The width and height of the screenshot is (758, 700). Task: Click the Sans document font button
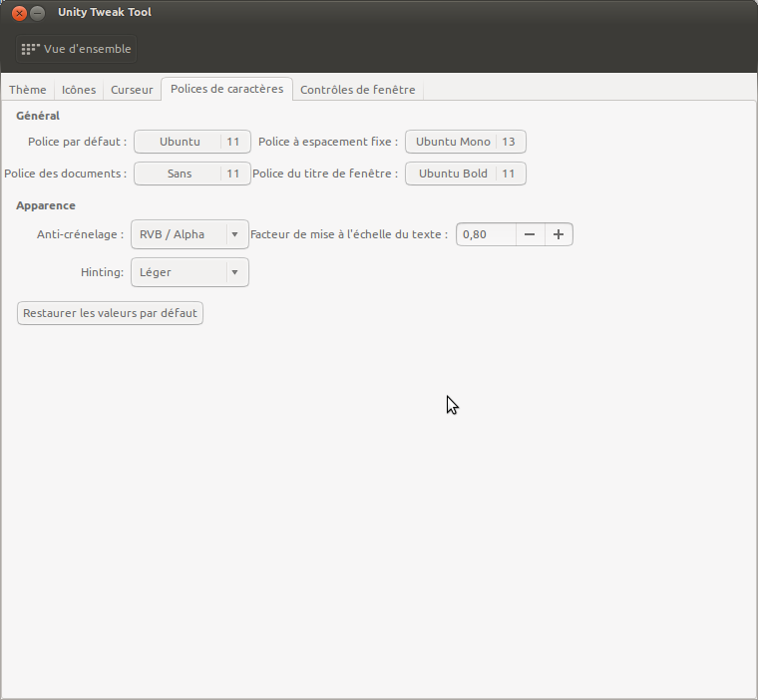(x=180, y=174)
